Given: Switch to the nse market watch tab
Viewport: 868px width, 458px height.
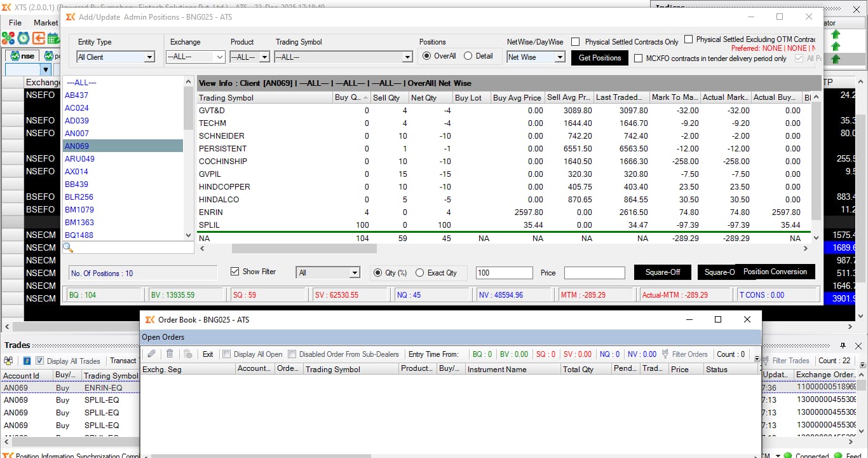Looking at the screenshot, I should coord(23,56).
